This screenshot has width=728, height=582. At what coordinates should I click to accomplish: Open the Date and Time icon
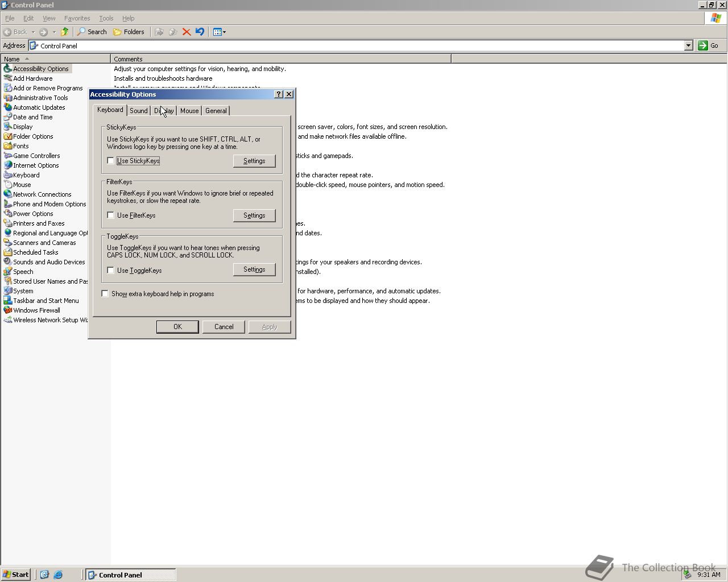click(x=7, y=117)
